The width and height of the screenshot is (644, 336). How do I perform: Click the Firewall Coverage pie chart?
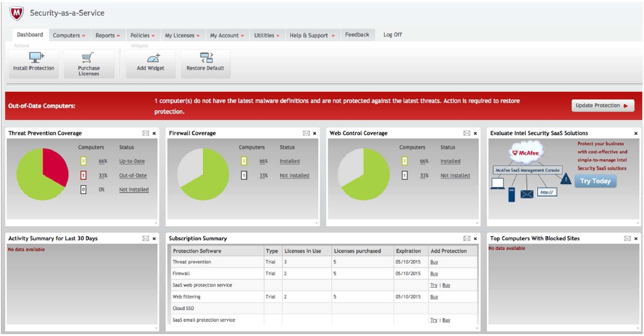click(203, 174)
